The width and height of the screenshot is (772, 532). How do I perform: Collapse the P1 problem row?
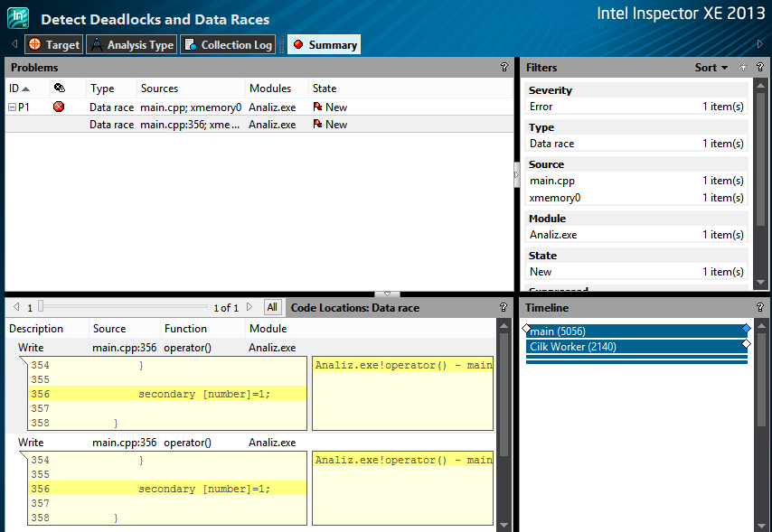13,107
